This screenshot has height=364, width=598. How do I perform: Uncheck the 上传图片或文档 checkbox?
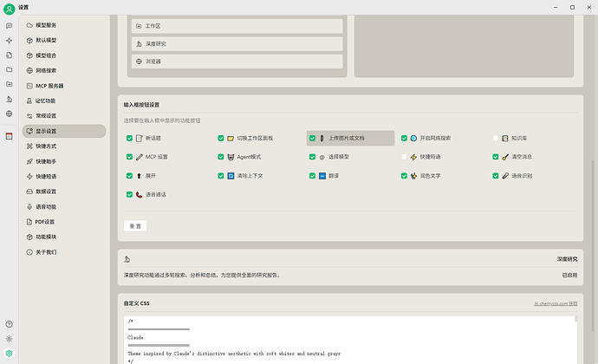click(312, 138)
